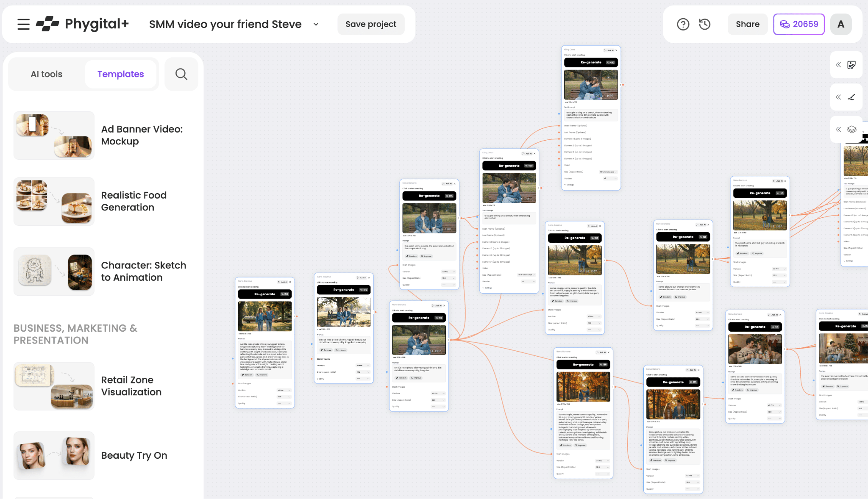Open help via the question mark icon
Image resolution: width=868 pixels, height=499 pixels.
click(683, 24)
